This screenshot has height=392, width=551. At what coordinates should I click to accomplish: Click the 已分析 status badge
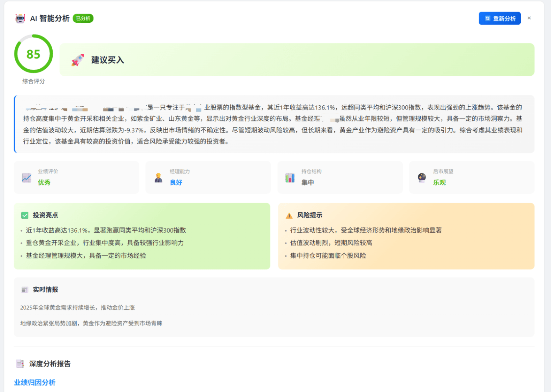point(83,18)
